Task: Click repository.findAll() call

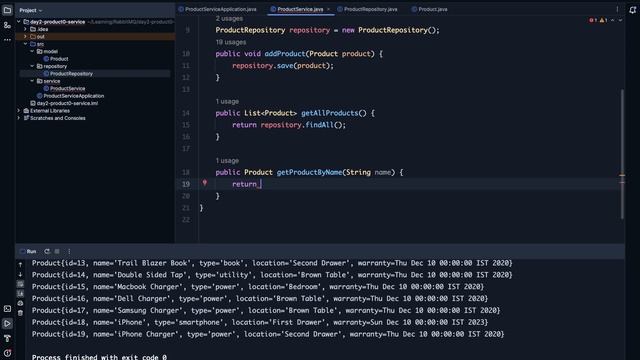Action: [303, 125]
